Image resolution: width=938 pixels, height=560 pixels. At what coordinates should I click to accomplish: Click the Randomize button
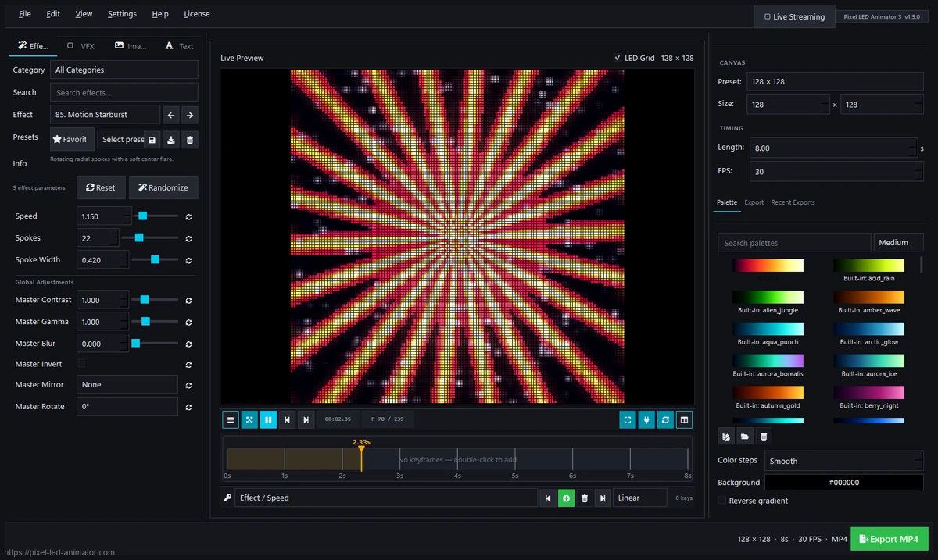pyautogui.click(x=163, y=187)
